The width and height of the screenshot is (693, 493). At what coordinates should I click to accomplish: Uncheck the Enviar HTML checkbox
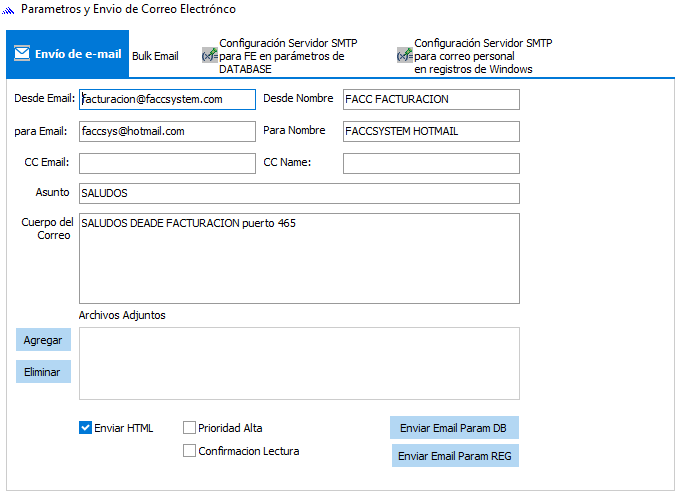tap(86, 428)
